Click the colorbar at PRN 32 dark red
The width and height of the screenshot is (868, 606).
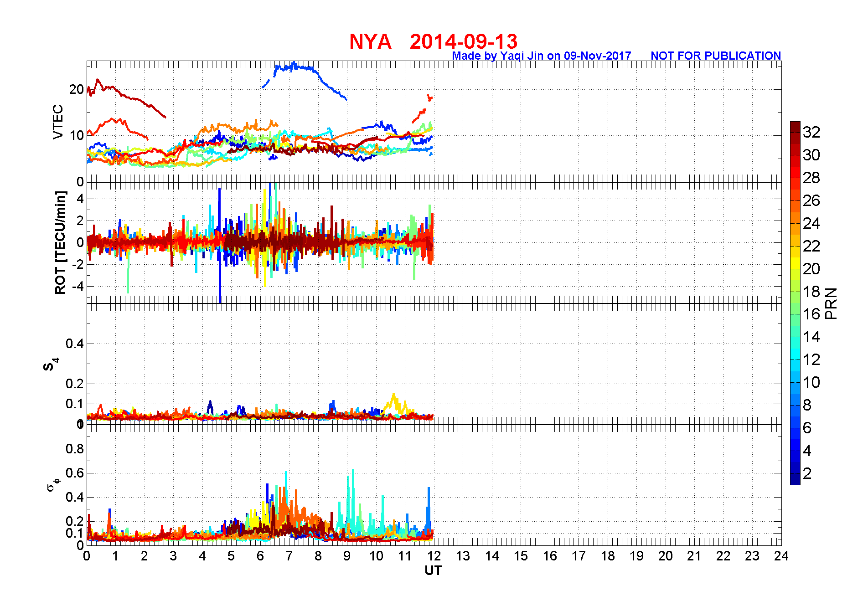795,132
